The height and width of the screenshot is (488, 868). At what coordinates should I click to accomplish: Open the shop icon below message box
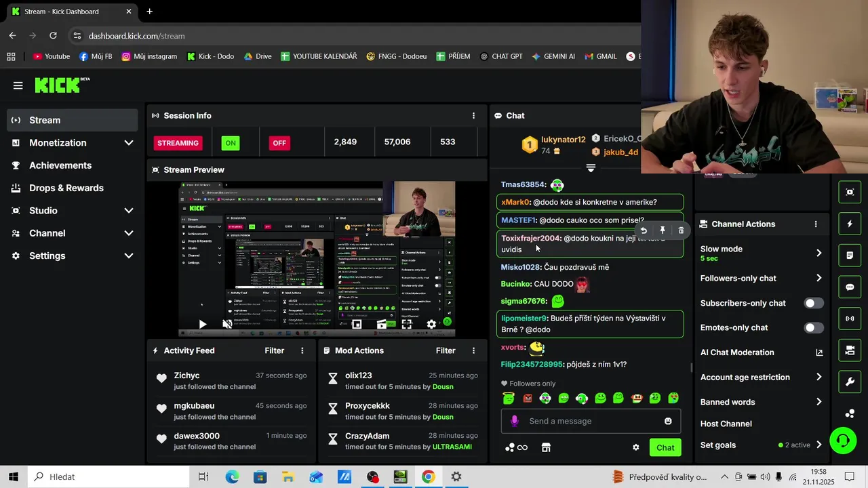pos(546,447)
